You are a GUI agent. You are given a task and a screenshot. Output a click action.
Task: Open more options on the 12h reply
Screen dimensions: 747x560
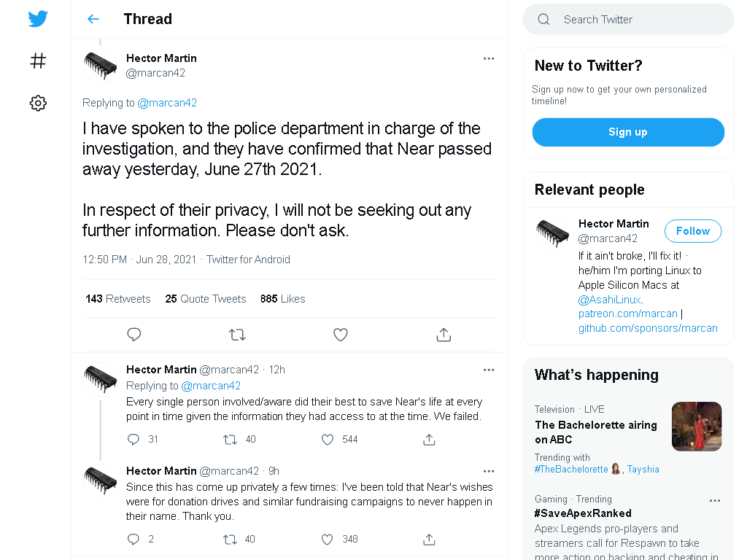(489, 370)
